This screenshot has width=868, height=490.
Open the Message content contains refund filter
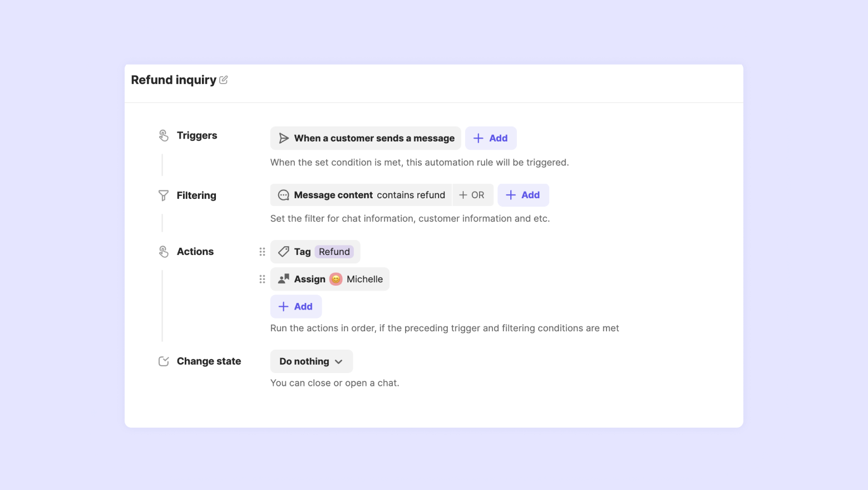tap(369, 195)
